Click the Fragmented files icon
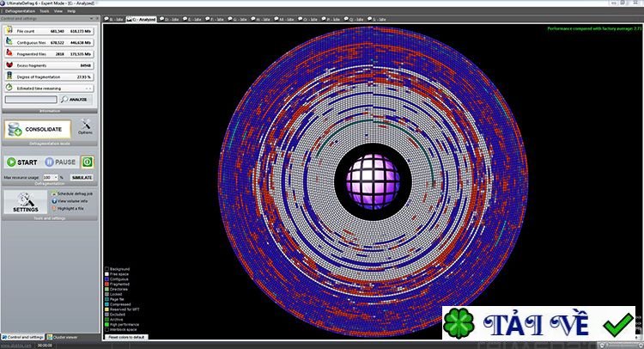This screenshot has height=349, width=644. 9,53
